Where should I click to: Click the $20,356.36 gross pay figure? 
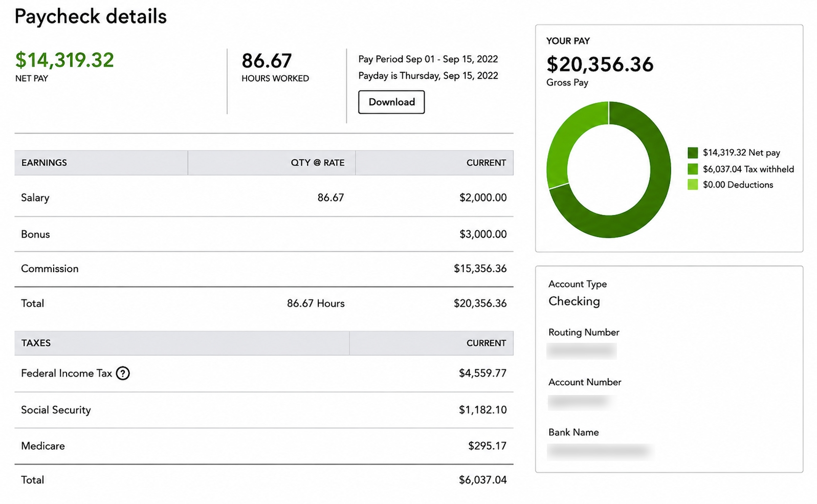pos(600,64)
